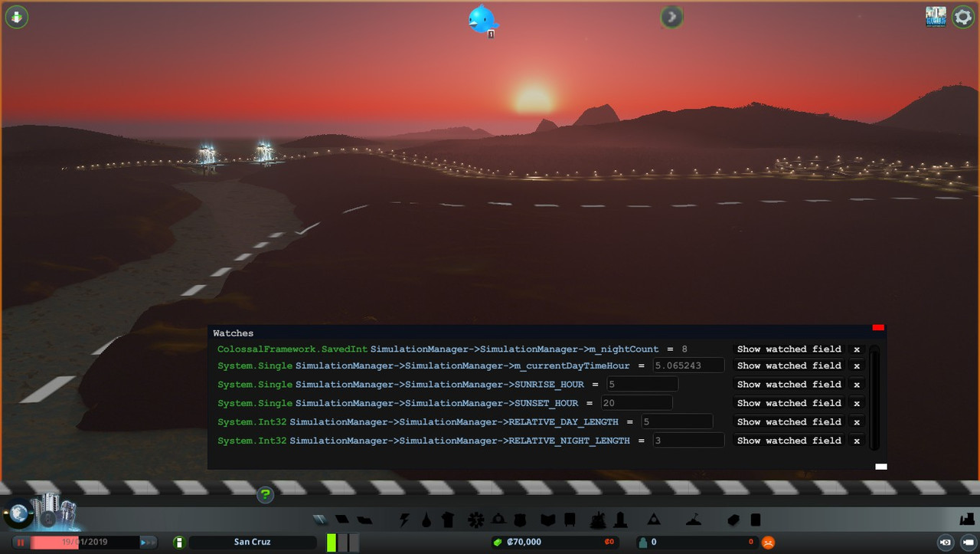Pause or resume the simulation
The height and width of the screenshot is (554, 980).
coord(21,542)
